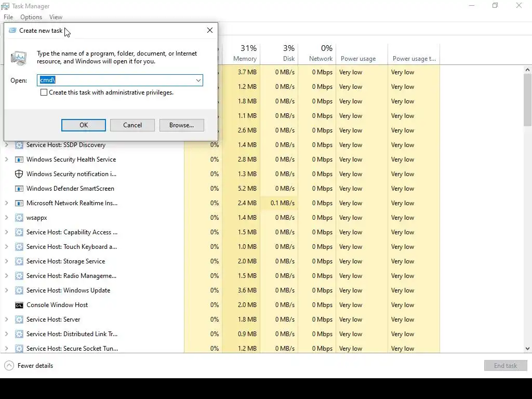
Task: Sort by Power usage trend column header
Action: click(414, 54)
